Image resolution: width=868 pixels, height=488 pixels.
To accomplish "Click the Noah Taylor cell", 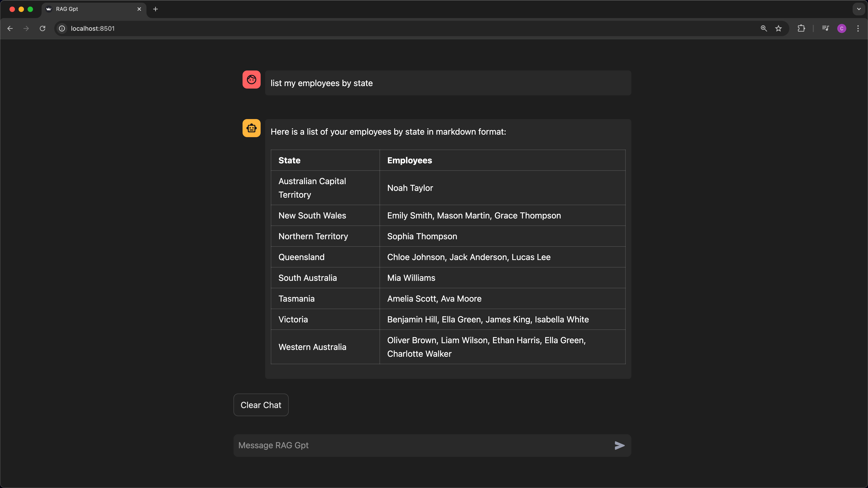I will pyautogui.click(x=502, y=188).
